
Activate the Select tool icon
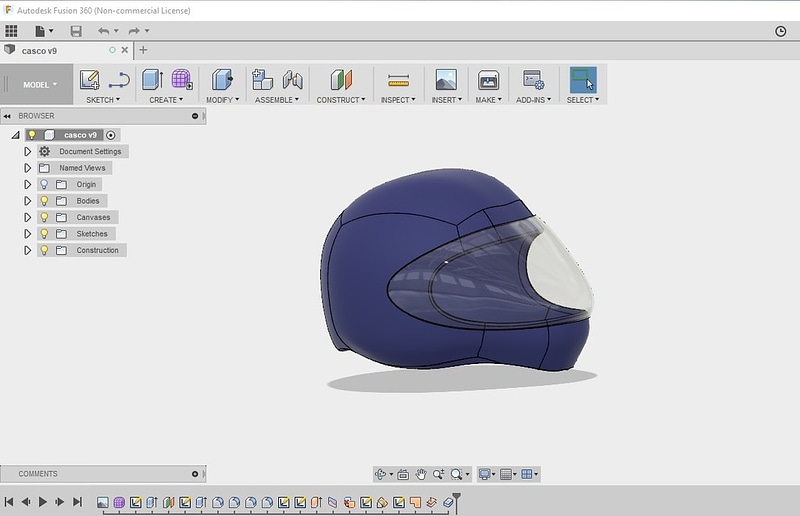tap(583, 80)
